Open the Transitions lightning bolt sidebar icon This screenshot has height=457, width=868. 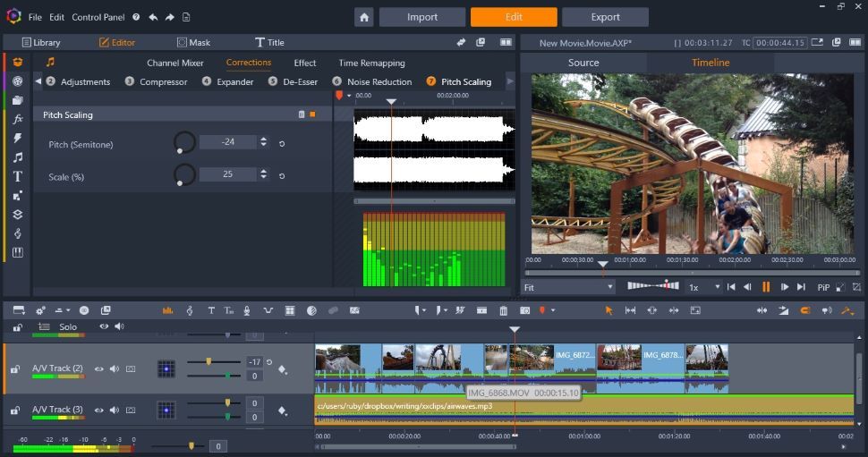17,138
